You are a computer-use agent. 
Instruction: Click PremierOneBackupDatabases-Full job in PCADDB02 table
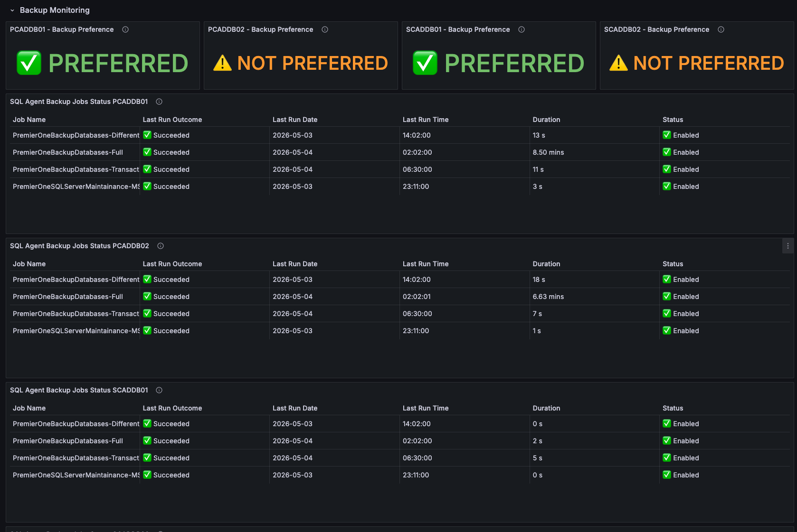(68, 297)
